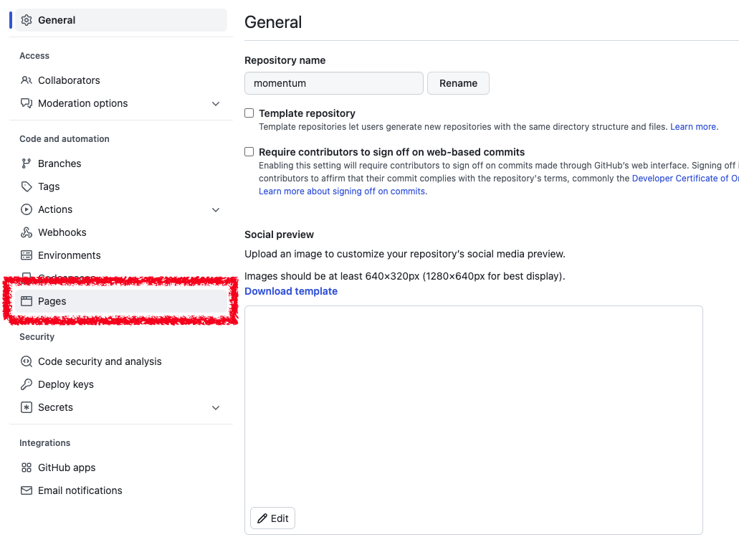Open Developer Certificate of Origin link
The height and width of the screenshot is (560, 739).
pos(685,178)
